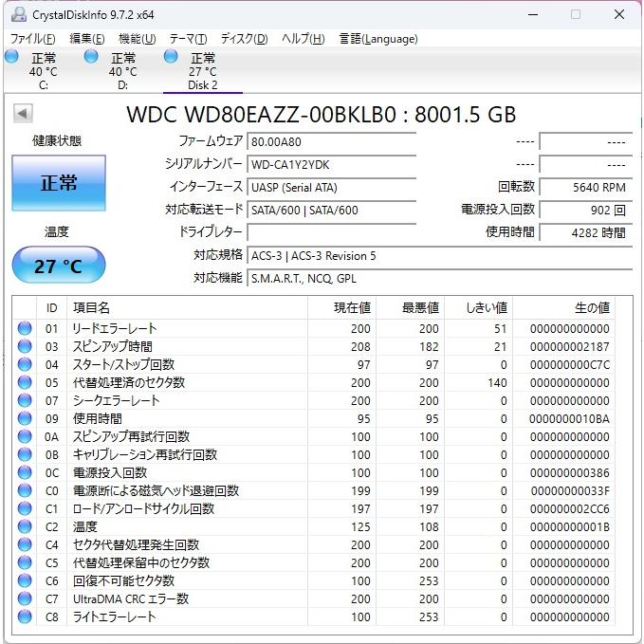This screenshot has width=644, height=644.
Task: Click the CrystalDiskInfo app icon in title bar
Action: 18,14
